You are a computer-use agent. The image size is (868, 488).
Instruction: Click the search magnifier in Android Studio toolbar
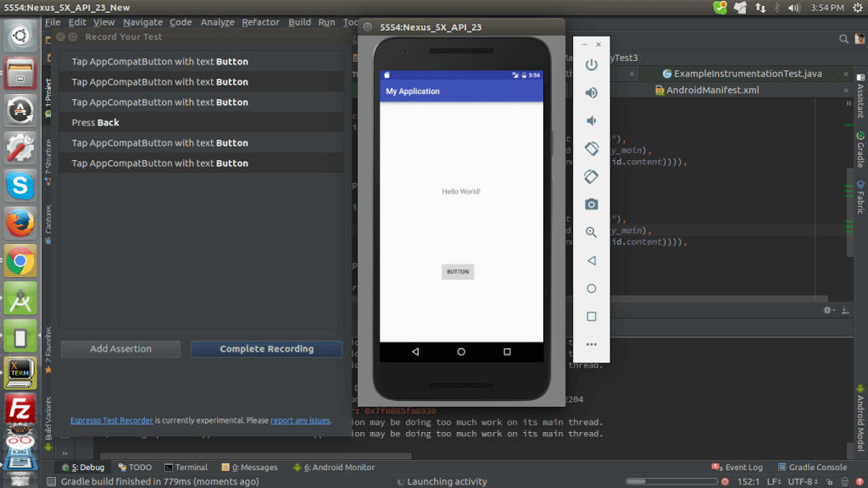(845, 39)
